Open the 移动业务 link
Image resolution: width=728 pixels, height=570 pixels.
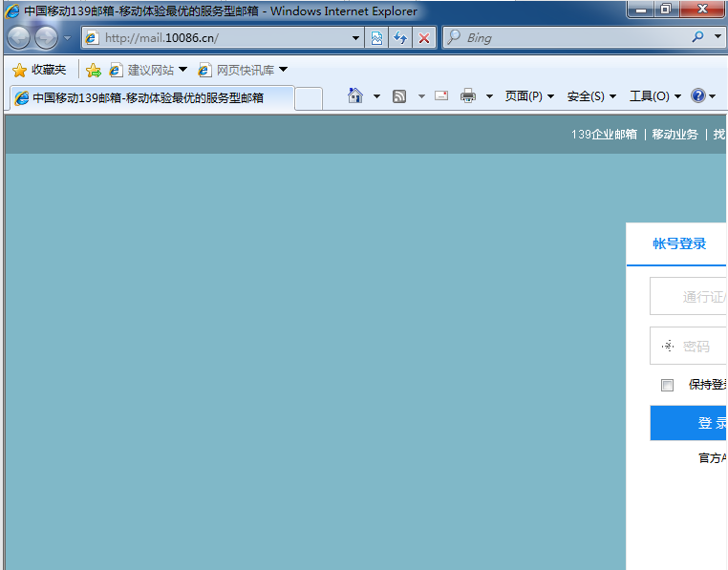tap(675, 135)
